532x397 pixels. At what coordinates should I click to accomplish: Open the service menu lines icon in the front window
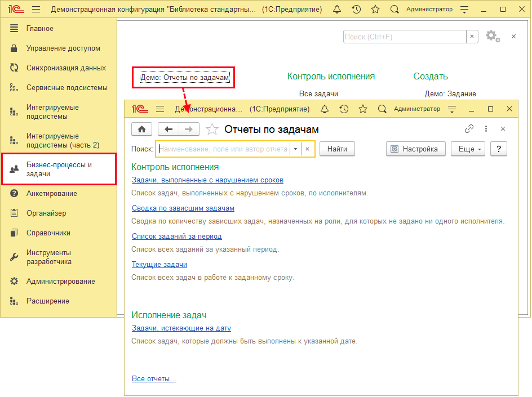click(452, 109)
